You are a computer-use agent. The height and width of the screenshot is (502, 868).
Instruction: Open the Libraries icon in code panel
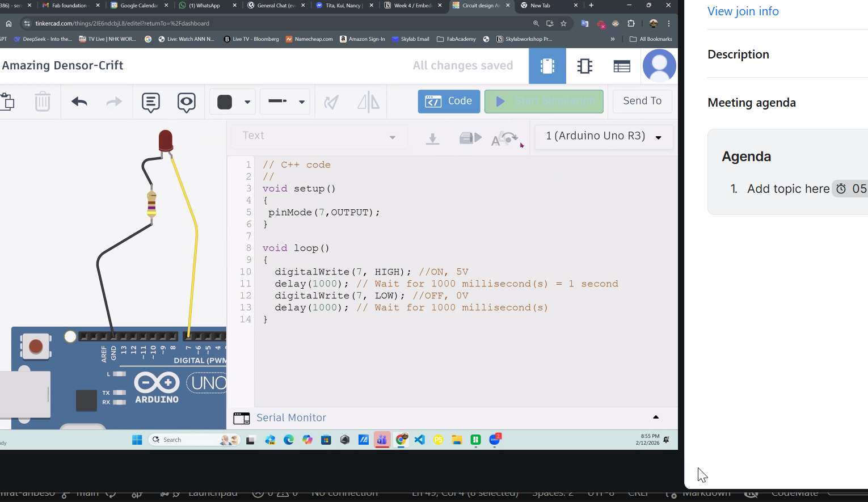tap(470, 138)
